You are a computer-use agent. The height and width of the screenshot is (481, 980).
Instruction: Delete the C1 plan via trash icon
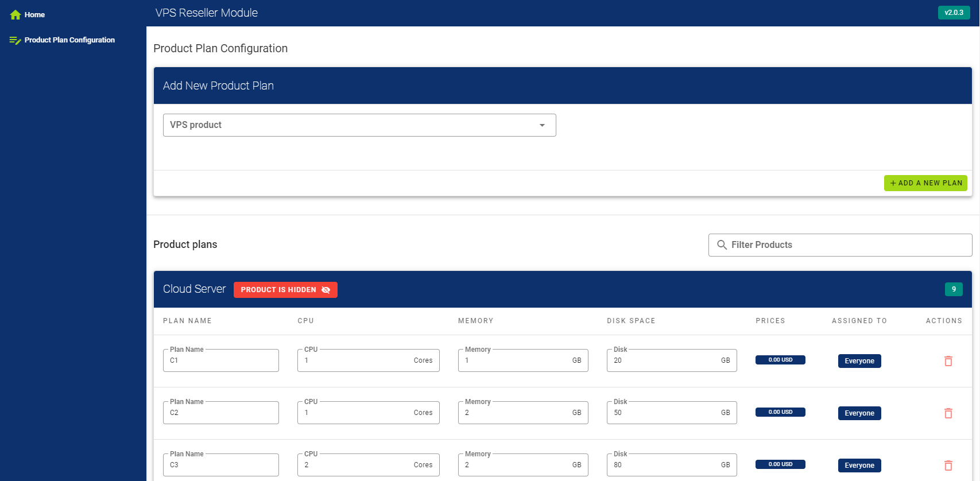coord(948,361)
